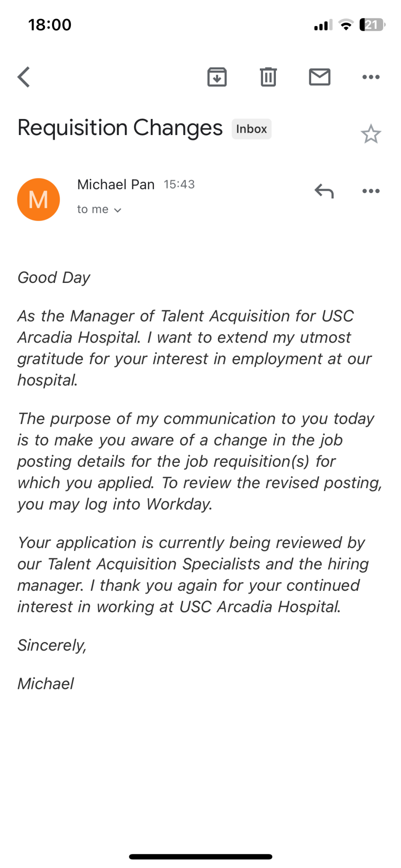401x868 pixels.
Task: Tap Michael Pan's orange avatar
Action: pos(38,200)
